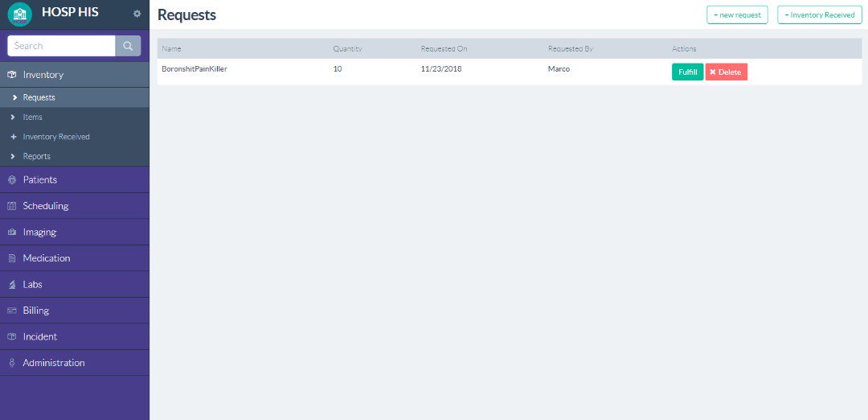Click the requester name Marco
The height and width of the screenshot is (420, 868).
pyautogui.click(x=559, y=69)
